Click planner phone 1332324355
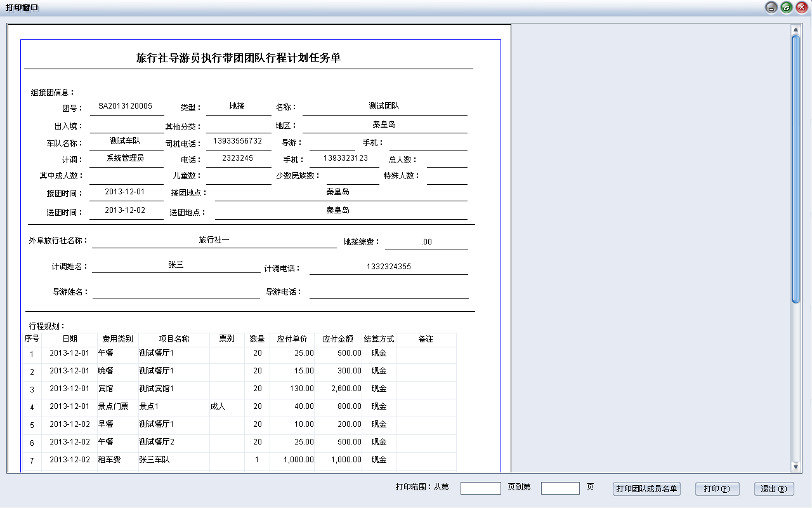The width and height of the screenshot is (812, 508). [x=388, y=267]
